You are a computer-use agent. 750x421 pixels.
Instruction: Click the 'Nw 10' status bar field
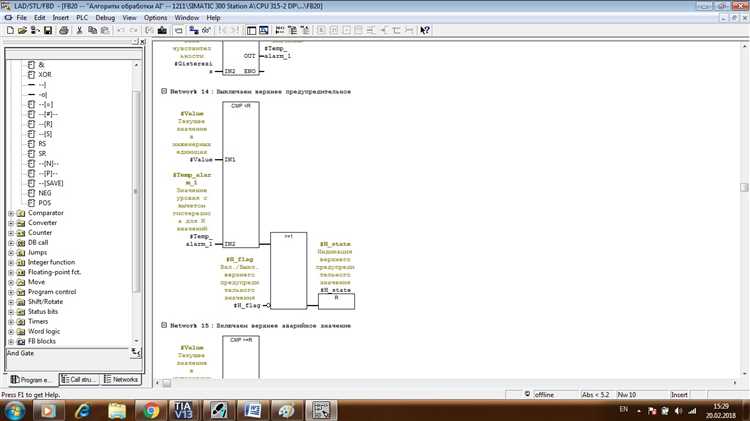coord(641,395)
